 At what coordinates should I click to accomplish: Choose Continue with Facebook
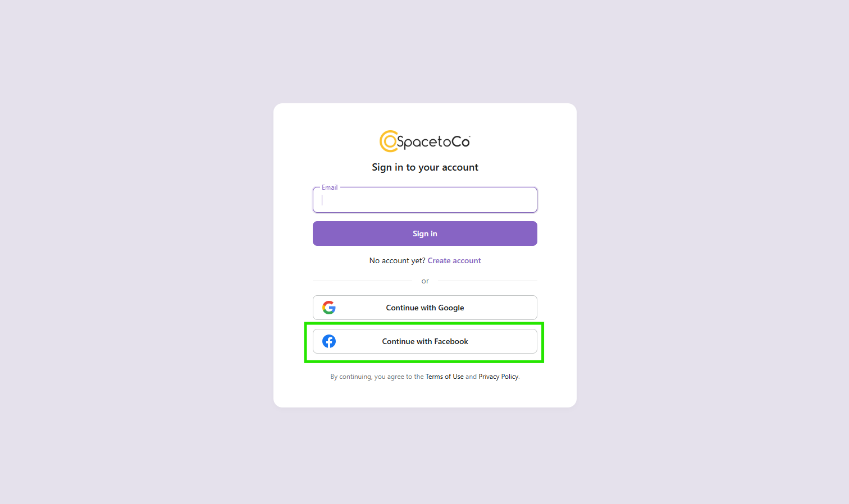pyautogui.click(x=424, y=341)
